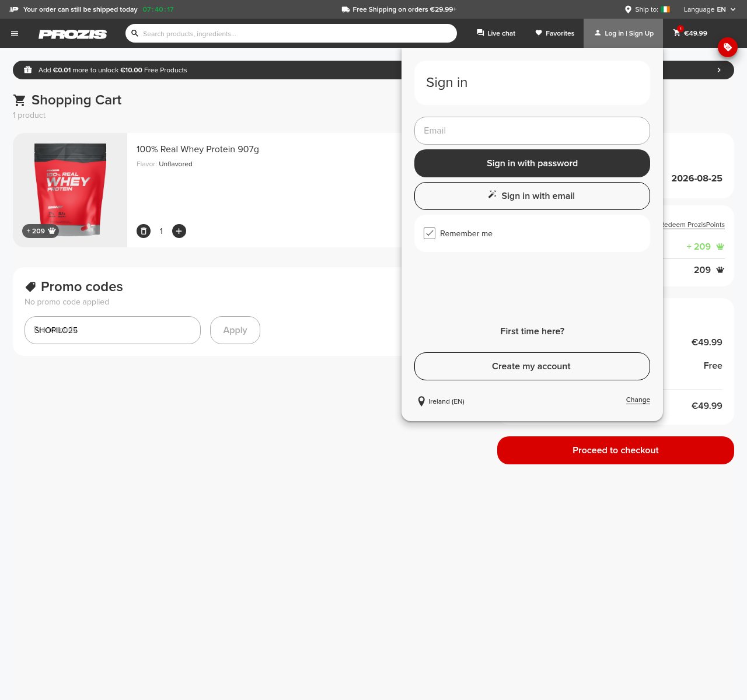Click the red floating promo tag icon
This screenshot has height=700, width=747.
[x=728, y=47]
